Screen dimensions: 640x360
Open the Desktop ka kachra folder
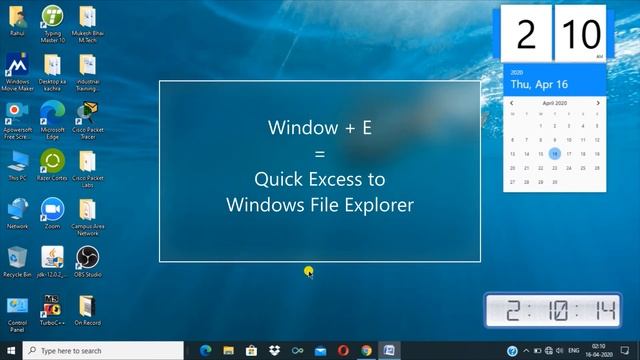coord(52,72)
